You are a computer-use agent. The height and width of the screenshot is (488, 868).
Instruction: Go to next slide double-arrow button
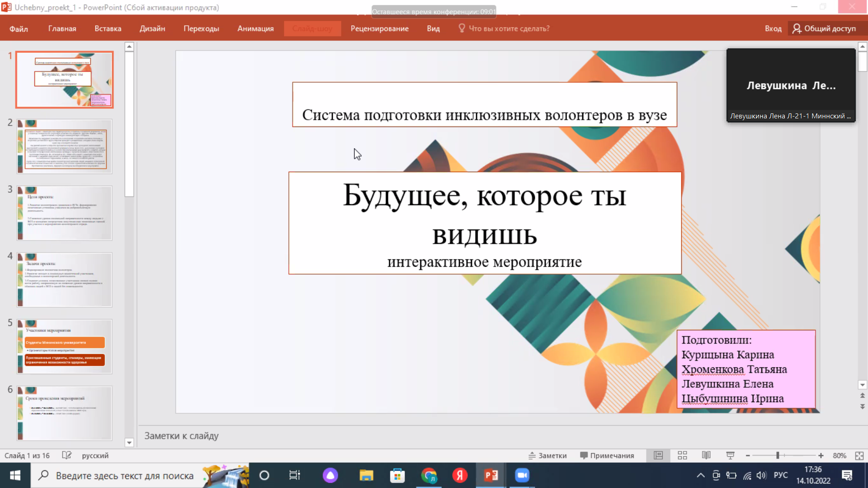coord(862,407)
